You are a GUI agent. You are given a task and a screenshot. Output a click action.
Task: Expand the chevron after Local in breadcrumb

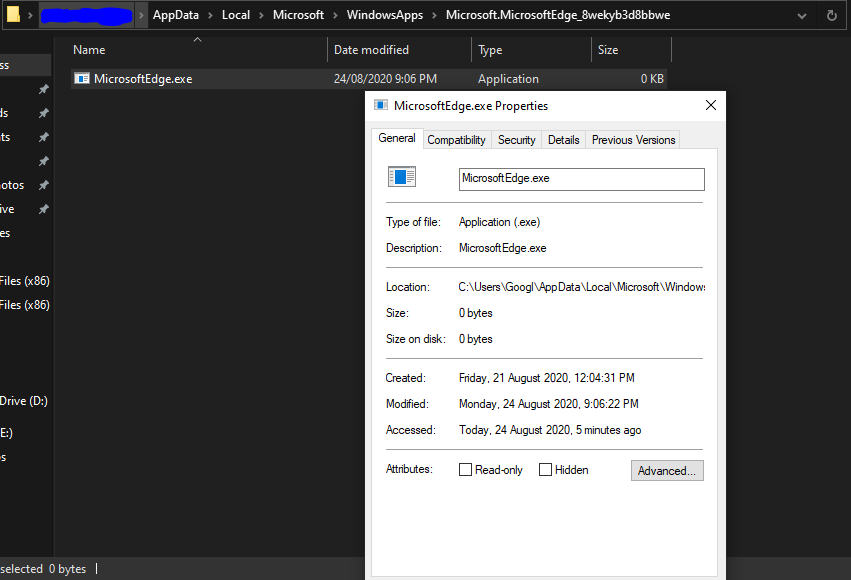coord(261,15)
